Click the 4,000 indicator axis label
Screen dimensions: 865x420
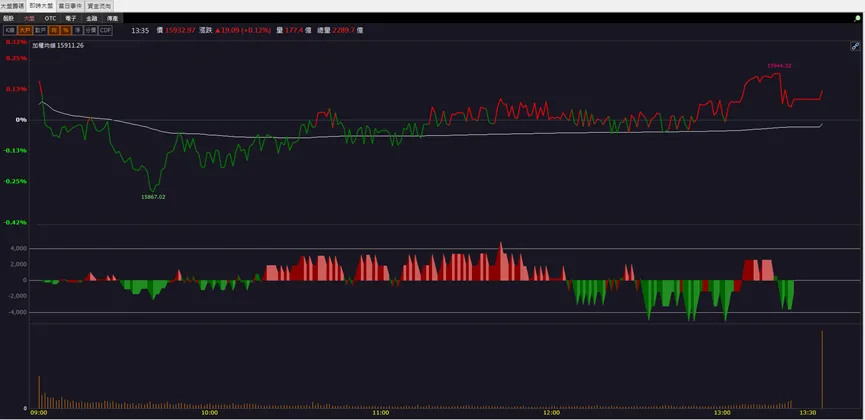click(x=18, y=248)
